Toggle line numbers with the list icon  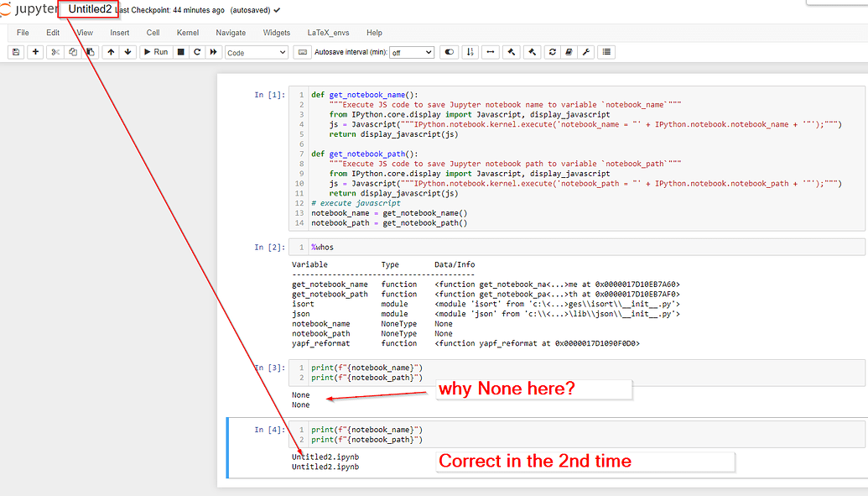[x=606, y=52]
